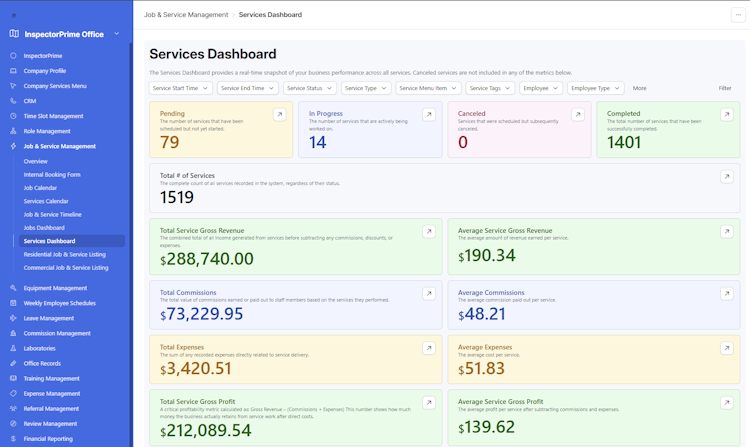
Task: Click the Completed card expand arrow
Action: pos(727,115)
